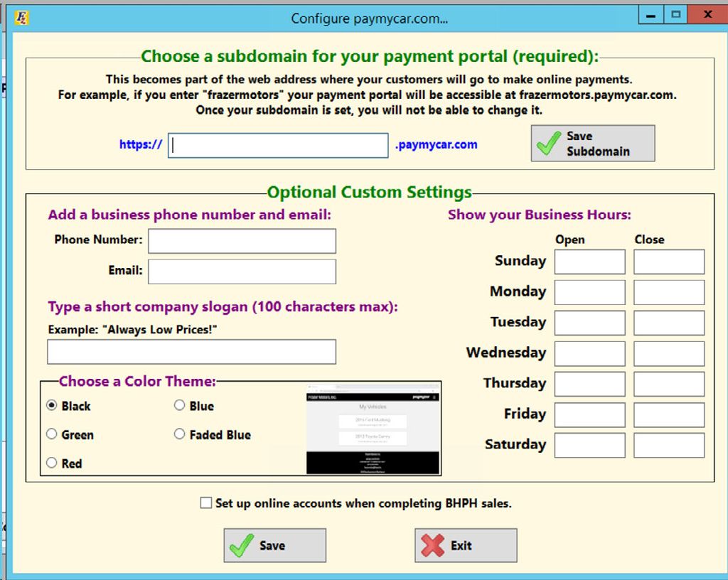Click the "Email:" label

pos(125,270)
